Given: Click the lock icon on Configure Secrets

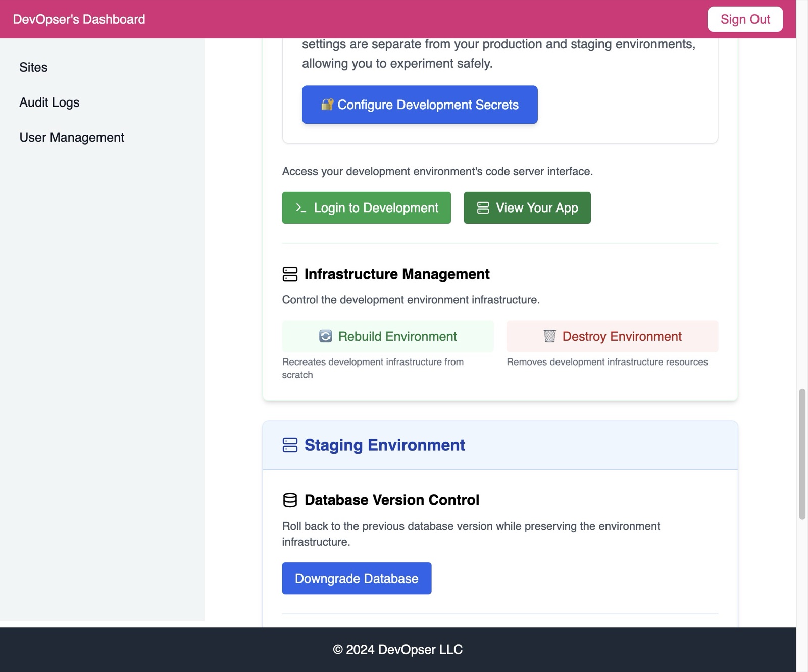Looking at the screenshot, I should pyautogui.click(x=327, y=105).
